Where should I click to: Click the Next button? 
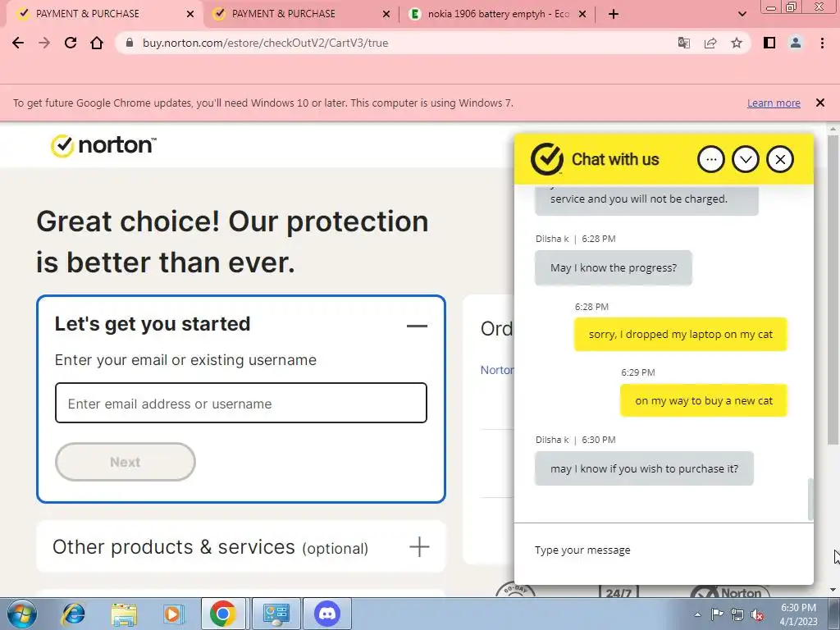point(126,462)
